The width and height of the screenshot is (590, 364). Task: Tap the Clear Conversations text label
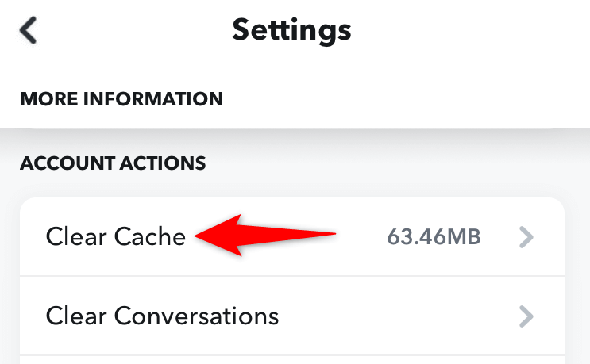(162, 316)
